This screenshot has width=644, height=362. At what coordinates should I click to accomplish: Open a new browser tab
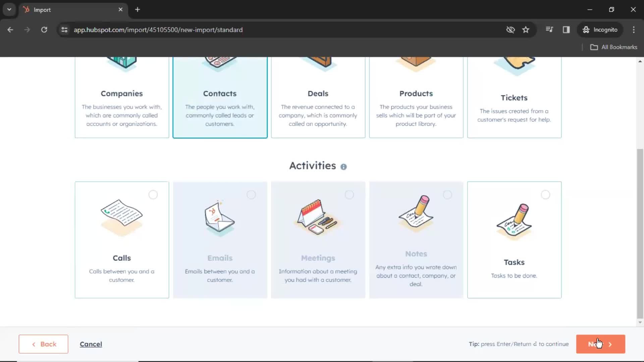pyautogui.click(x=138, y=10)
